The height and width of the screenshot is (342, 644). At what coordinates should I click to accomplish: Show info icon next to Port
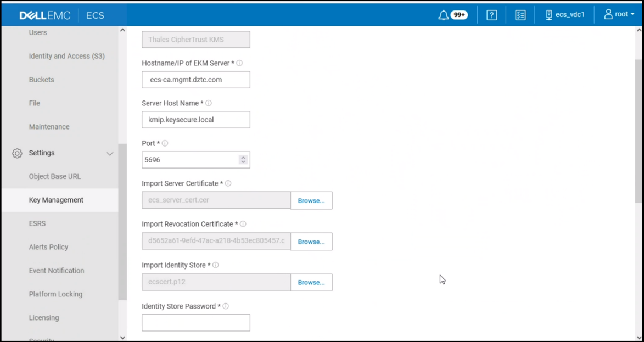point(165,143)
